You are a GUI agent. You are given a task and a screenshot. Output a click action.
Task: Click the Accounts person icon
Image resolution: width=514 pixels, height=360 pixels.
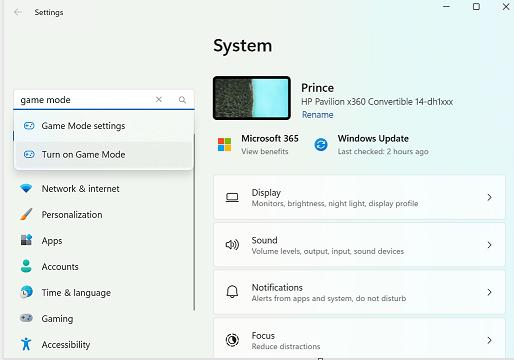[26, 266]
